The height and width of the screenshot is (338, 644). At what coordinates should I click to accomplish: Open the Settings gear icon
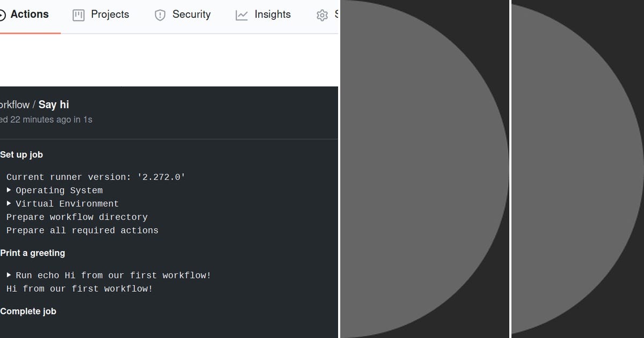click(x=322, y=14)
